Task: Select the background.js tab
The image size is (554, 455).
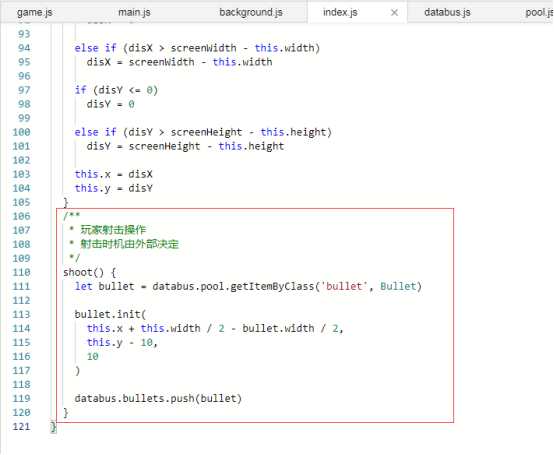Action: [251, 12]
